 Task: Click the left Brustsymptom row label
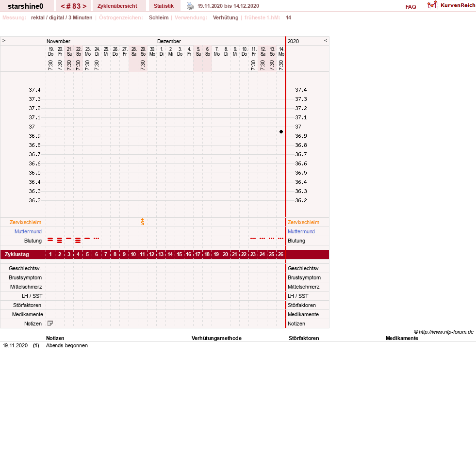click(x=25, y=277)
